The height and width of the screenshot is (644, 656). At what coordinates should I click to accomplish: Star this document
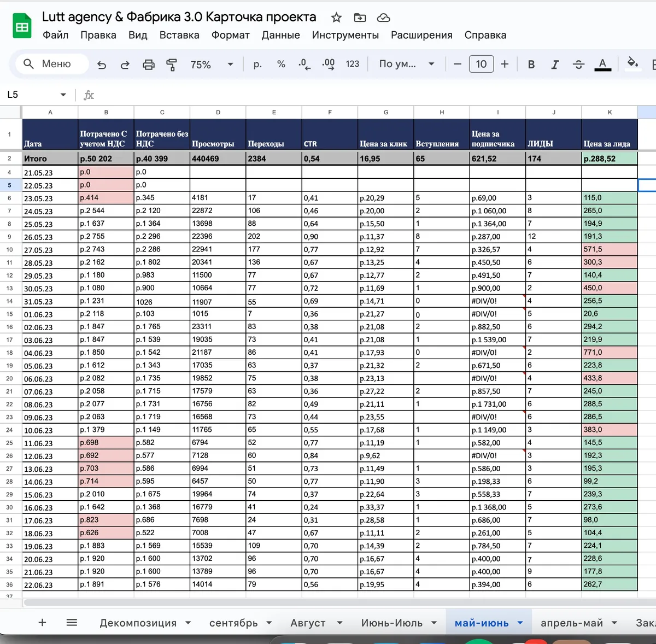point(336,17)
